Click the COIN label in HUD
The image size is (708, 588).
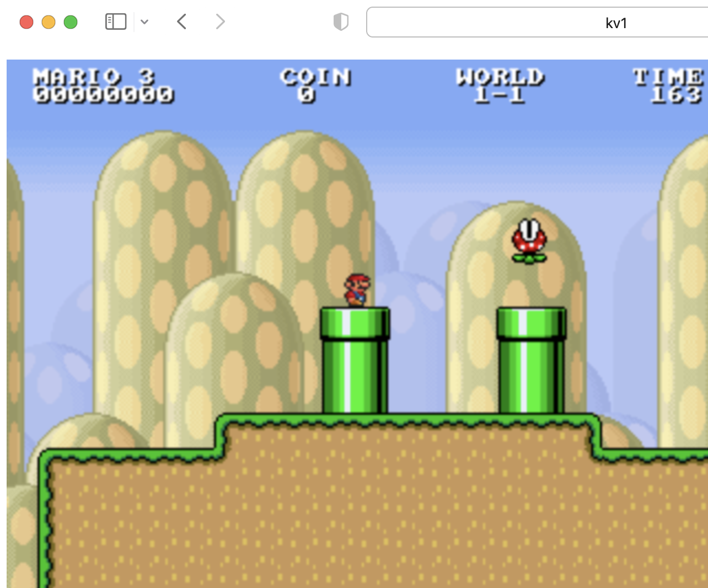coord(315,77)
